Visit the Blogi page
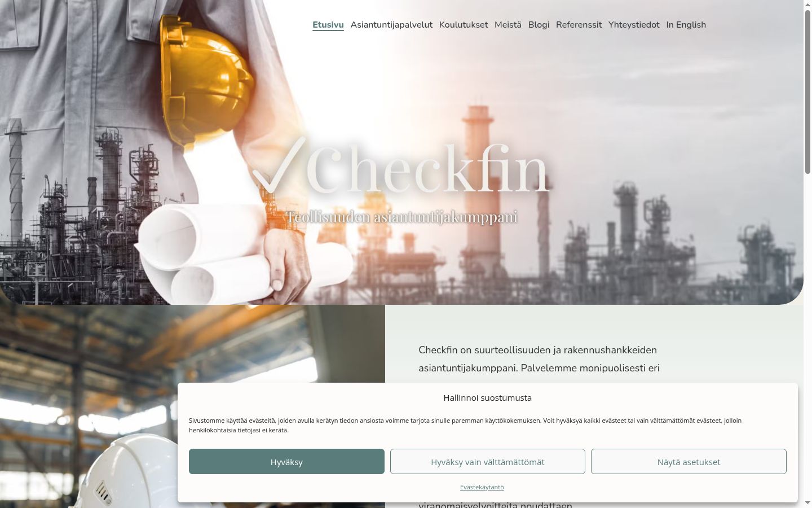 (539, 25)
